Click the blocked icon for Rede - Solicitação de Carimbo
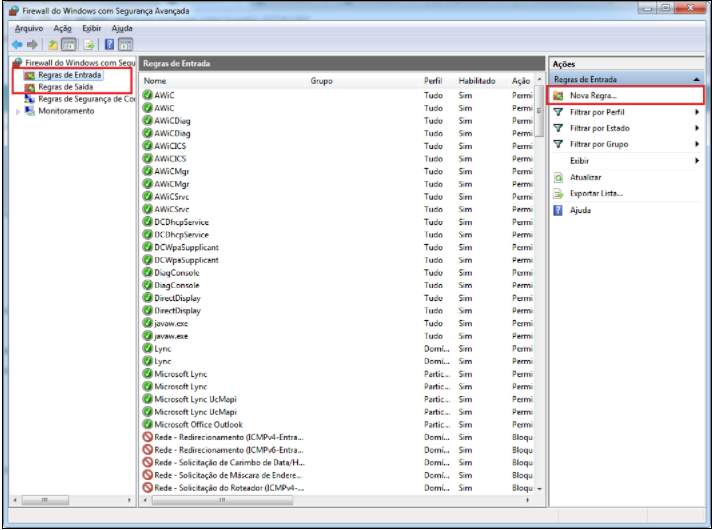712x530 pixels. pyautogui.click(x=148, y=462)
